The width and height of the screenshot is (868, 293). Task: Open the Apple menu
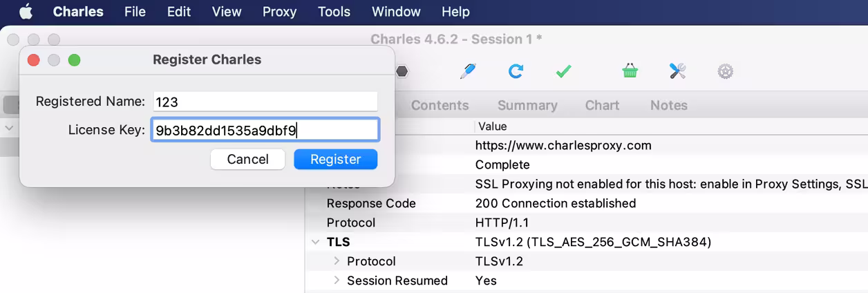click(x=26, y=12)
